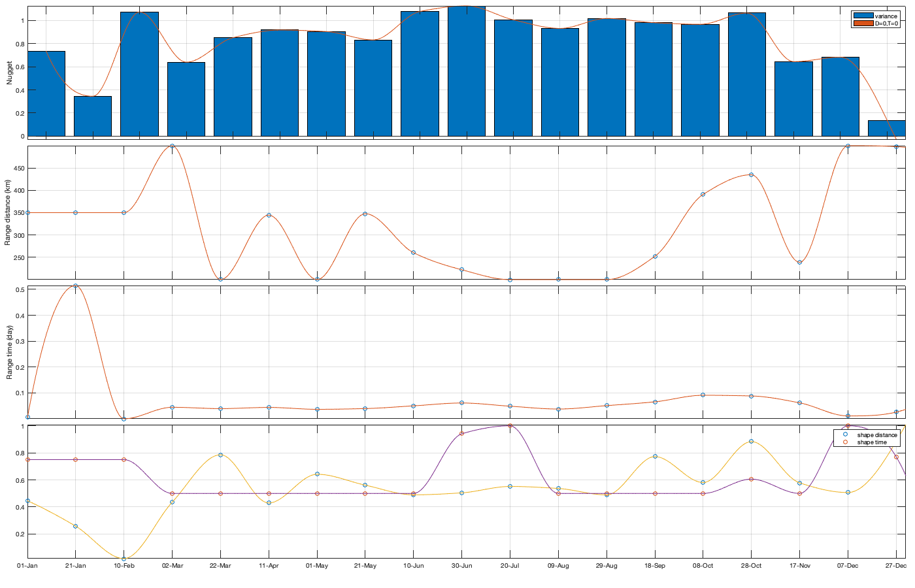Viewport: 915px width, 588px height.
Task: Click the shape time marker at 20-Jul peak
Action: pyautogui.click(x=510, y=426)
